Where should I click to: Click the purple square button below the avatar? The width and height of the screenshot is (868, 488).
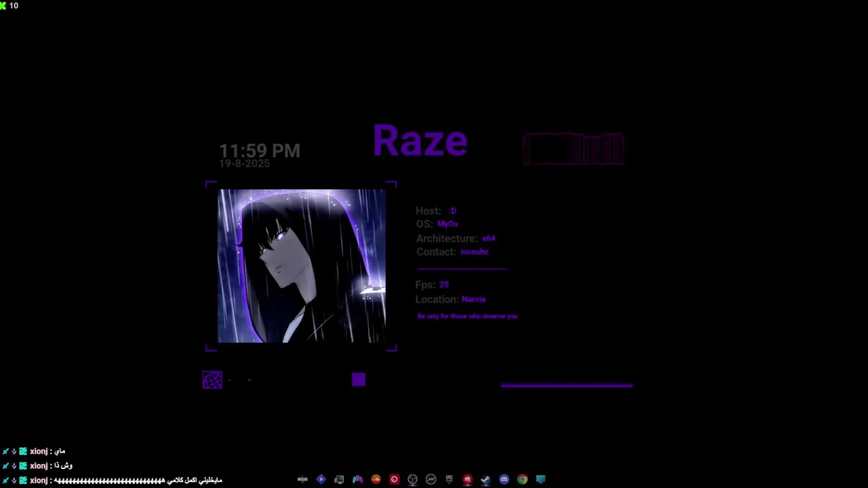click(x=359, y=380)
